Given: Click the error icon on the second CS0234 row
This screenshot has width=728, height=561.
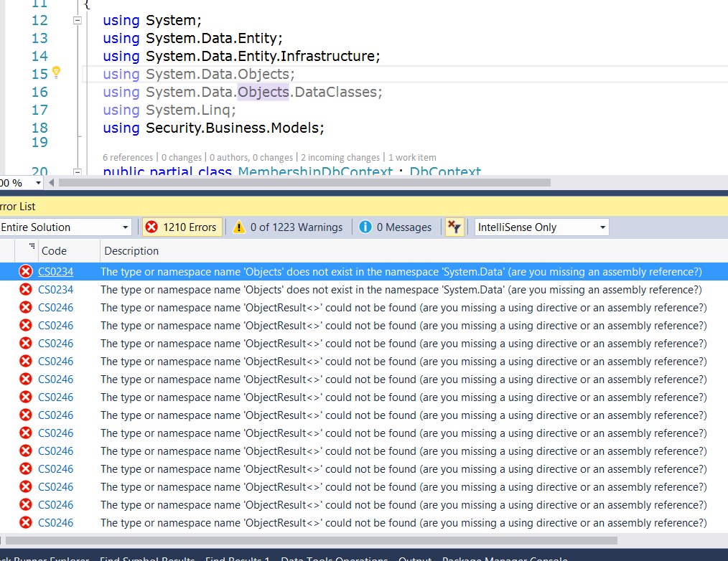Looking at the screenshot, I should pos(26,289).
